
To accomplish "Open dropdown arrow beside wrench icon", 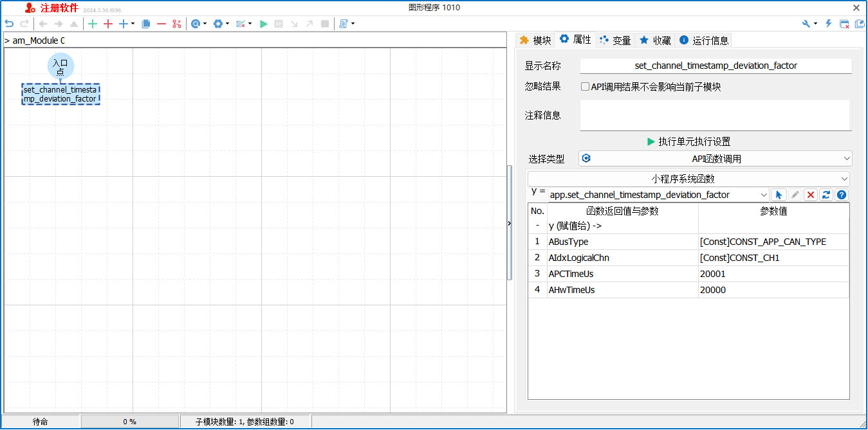I will [815, 24].
